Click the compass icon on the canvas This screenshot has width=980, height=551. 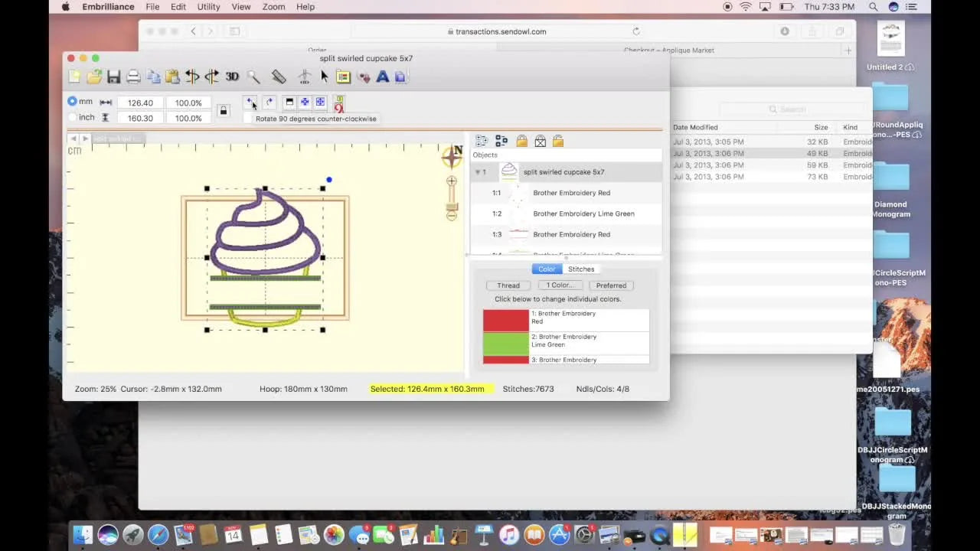452,156
